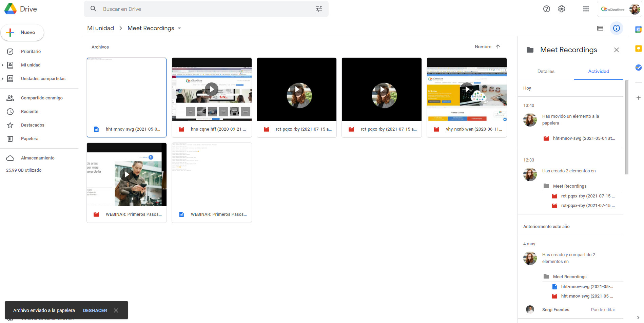Image resolution: width=644 pixels, height=323 pixels.
Task: Open the Drive settings gear
Action: click(561, 9)
